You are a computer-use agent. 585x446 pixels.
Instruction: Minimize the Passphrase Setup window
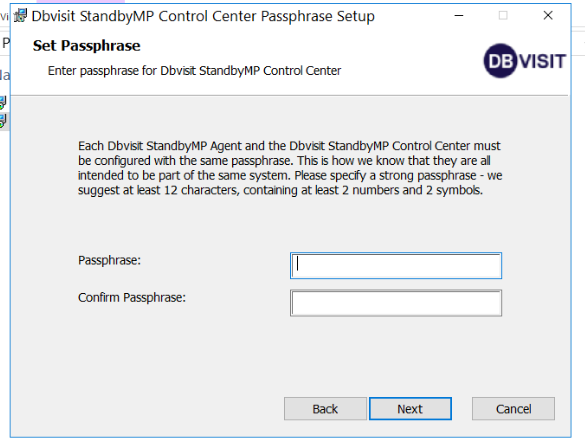(459, 16)
